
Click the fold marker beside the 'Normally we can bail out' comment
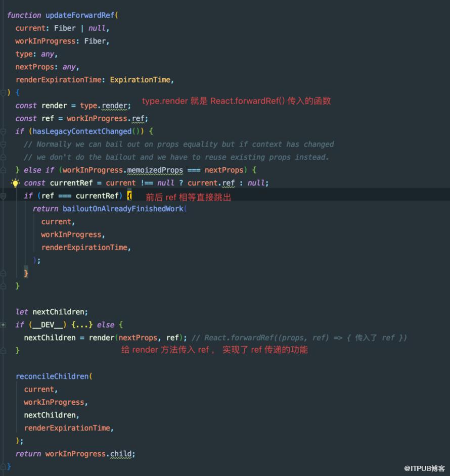tap(3, 145)
